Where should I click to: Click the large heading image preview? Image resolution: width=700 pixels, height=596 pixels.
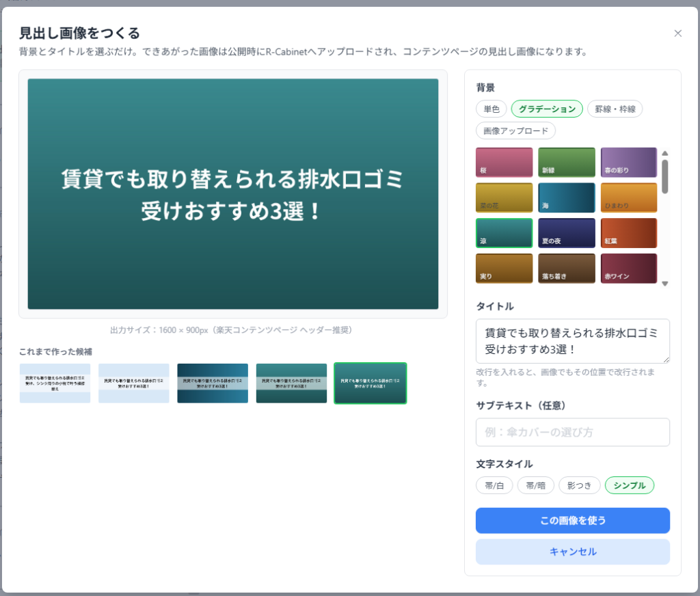click(x=232, y=193)
